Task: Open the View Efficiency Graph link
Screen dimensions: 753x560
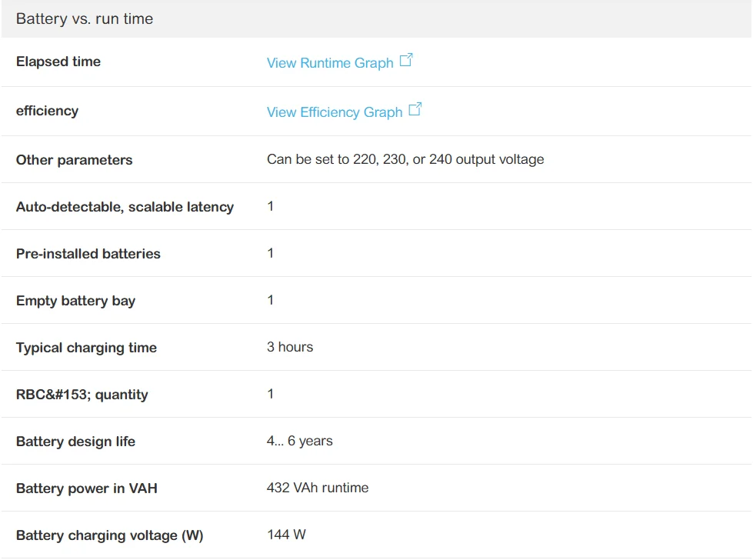Action: click(335, 112)
